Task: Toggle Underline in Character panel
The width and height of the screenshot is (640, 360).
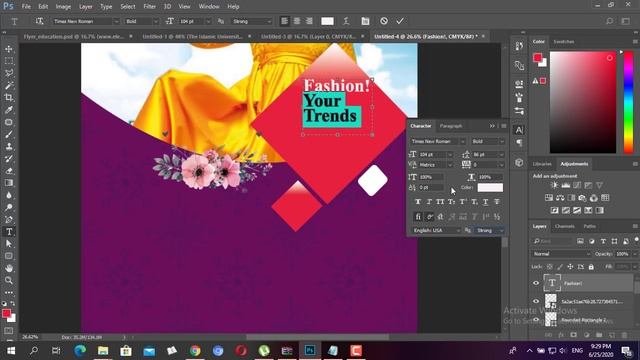Action: click(485, 202)
